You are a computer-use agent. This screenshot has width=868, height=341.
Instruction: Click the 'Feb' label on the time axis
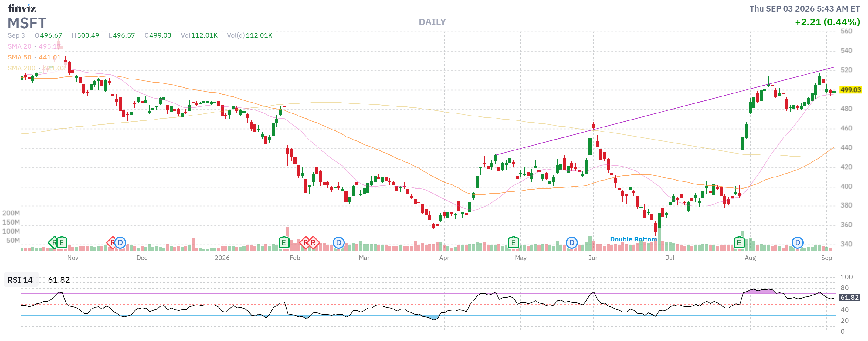pyautogui.click(x=295, y=258)
